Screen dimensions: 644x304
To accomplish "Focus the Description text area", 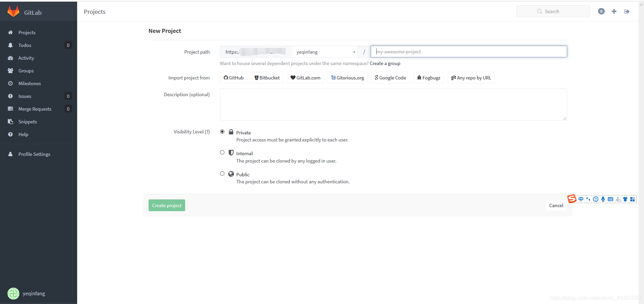I will point(393,105).
